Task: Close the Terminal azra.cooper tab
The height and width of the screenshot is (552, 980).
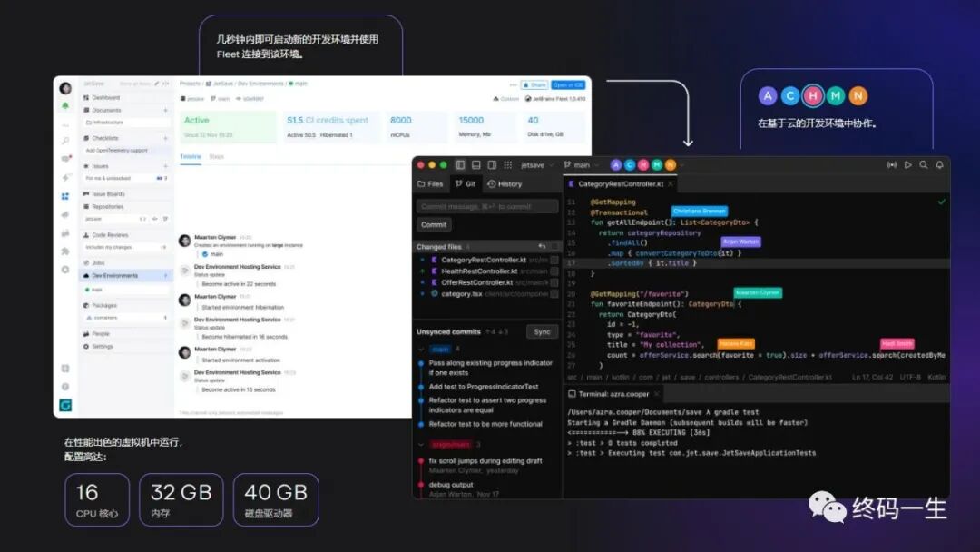Action: pos(657,394)
